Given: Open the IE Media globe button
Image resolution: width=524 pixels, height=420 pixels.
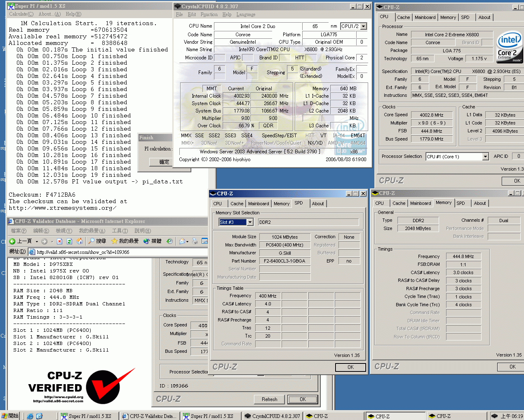Looking at the screenshot, I should point(153,241).
